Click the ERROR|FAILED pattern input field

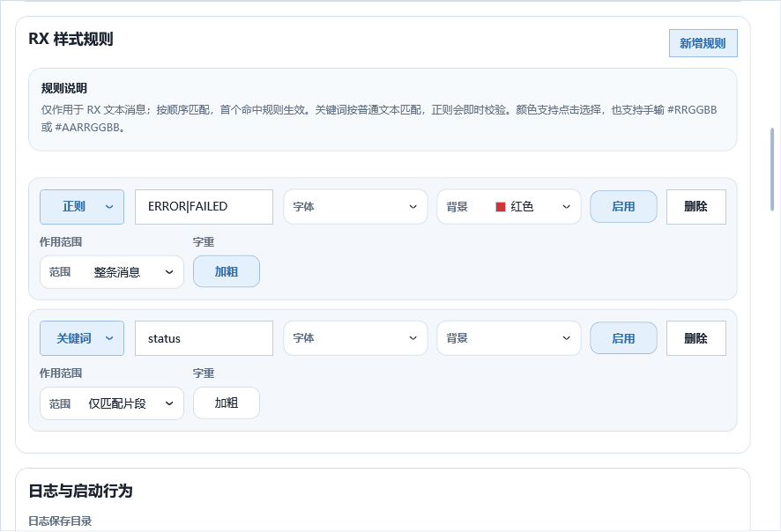pos(204,207)
